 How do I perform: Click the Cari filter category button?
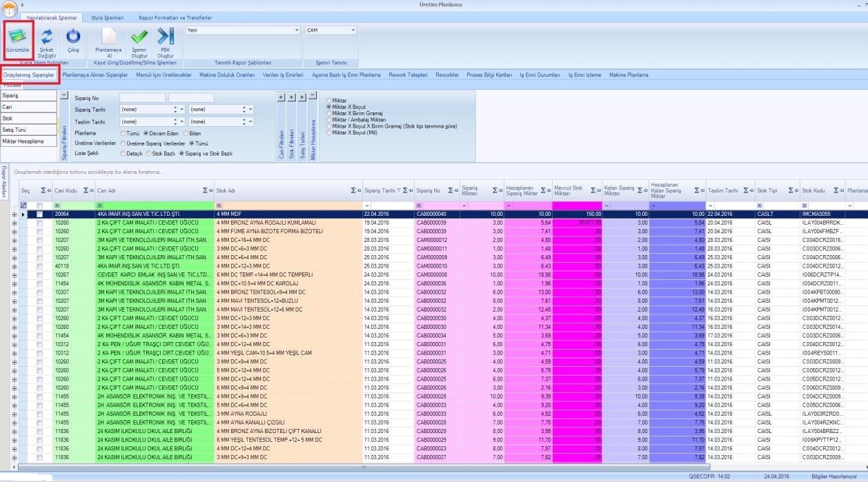[x=28, y=107]
